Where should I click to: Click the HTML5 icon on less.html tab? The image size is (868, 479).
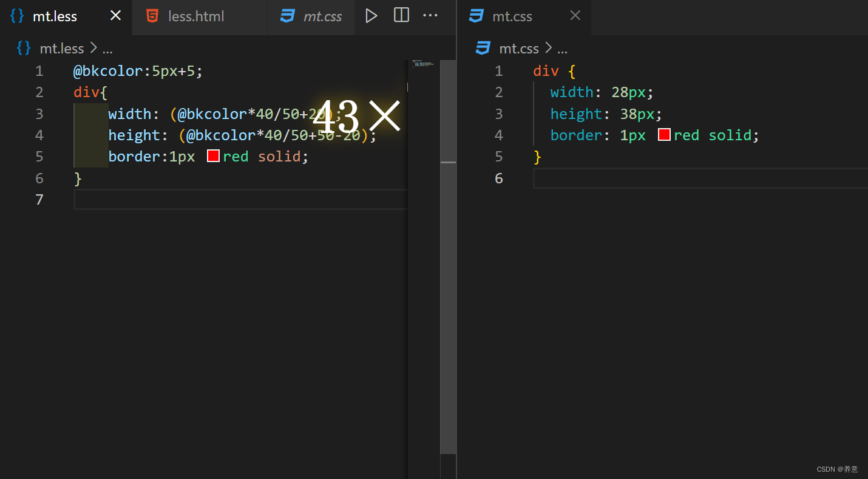point(153,16)
